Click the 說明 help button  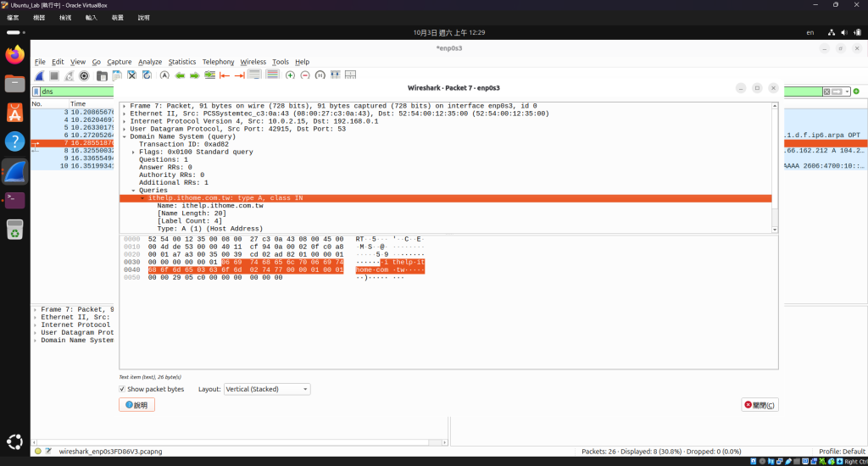pyautogui.click(x=136, y=405)
